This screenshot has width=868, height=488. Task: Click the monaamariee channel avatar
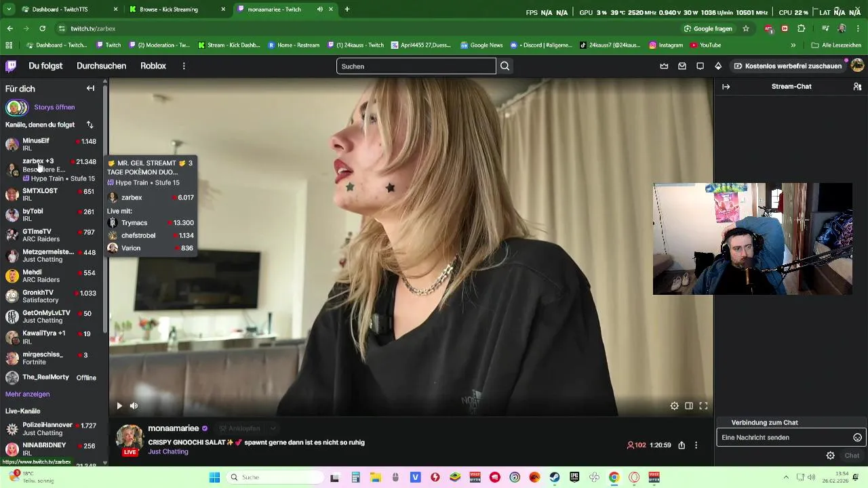click(x=130, y=439)
